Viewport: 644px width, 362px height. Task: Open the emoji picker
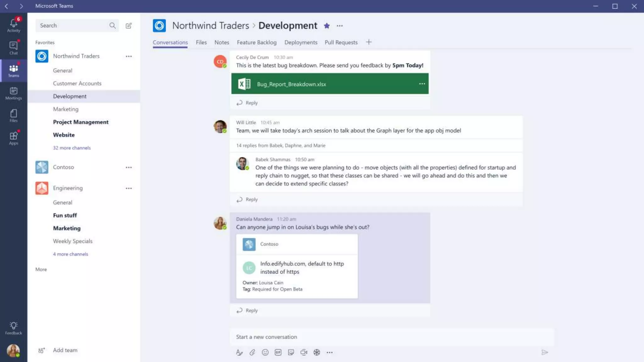point(265,352)
